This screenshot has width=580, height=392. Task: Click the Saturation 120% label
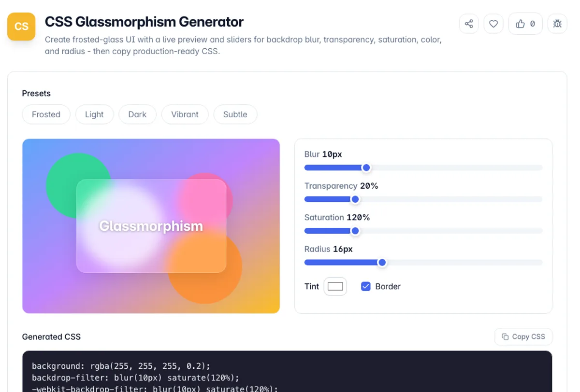337,217
